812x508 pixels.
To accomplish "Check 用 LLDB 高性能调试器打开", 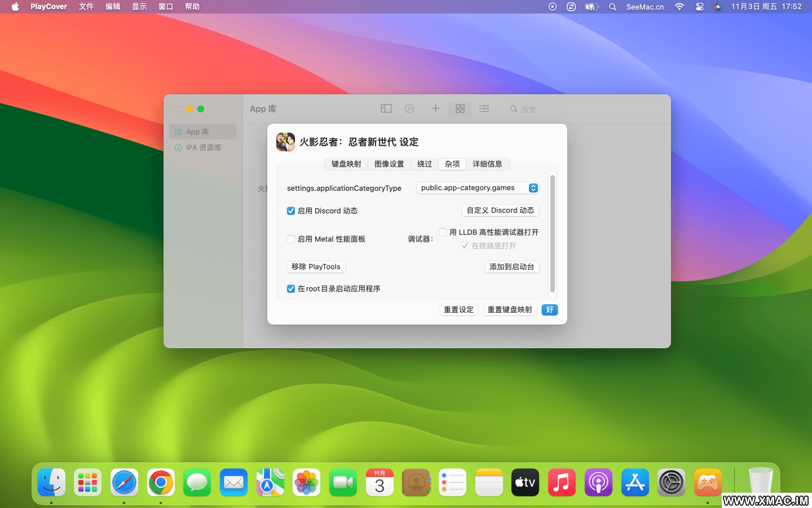I will pos(443,232).
